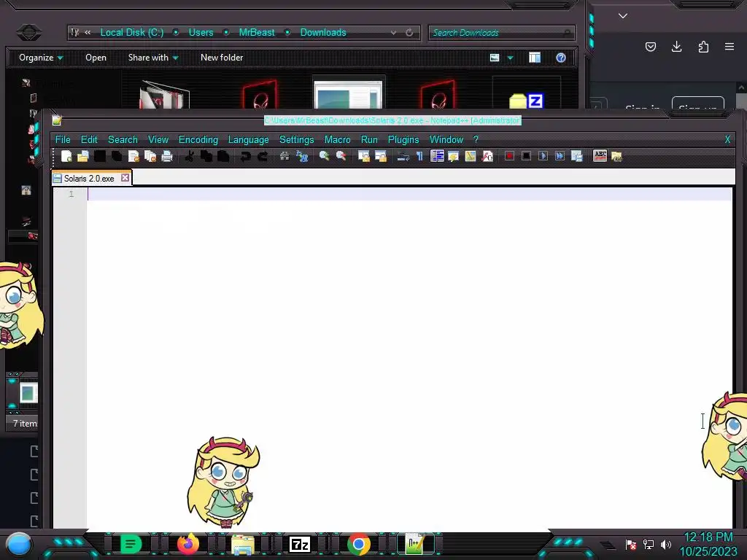
Task: Expand the Share with dropdown
Action: 153,58
